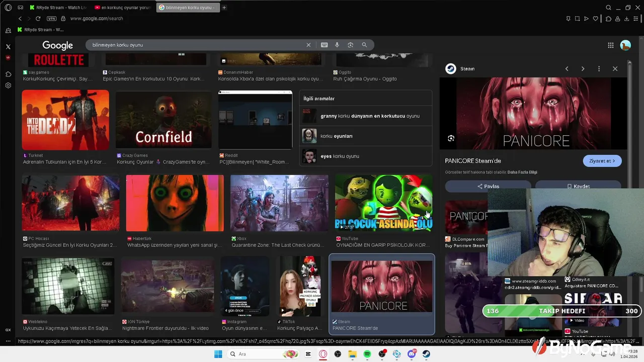This screenshot has width=644, height=362.
Task: Open Daha Fazla Bilgi link
Action: point(522,172)
